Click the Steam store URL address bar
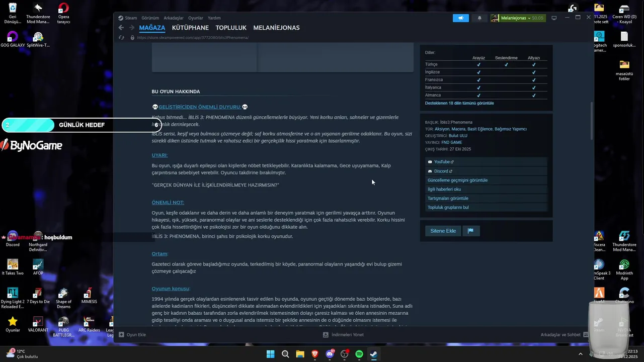Viewport: 644px width, 362px height. (193, 38)
